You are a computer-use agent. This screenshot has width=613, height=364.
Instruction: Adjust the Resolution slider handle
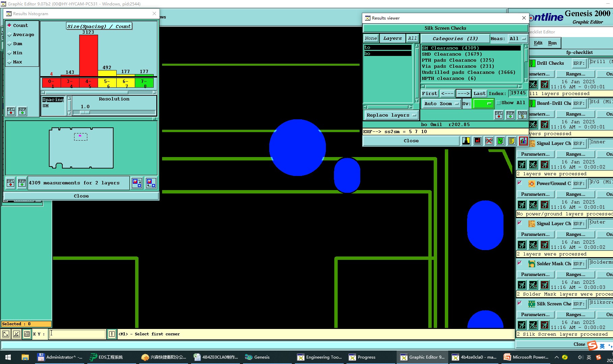point(85,113)
